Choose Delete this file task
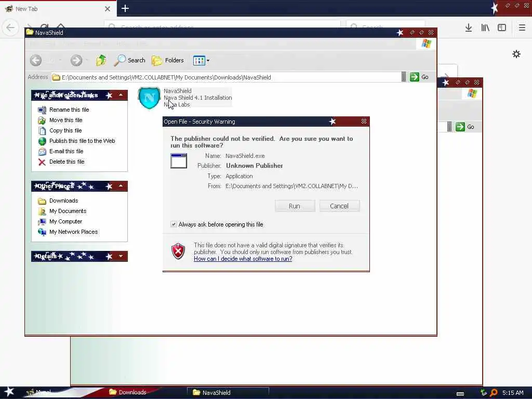Image resolution: width=532 pixels, height=399 pixels. pos(67,162)
